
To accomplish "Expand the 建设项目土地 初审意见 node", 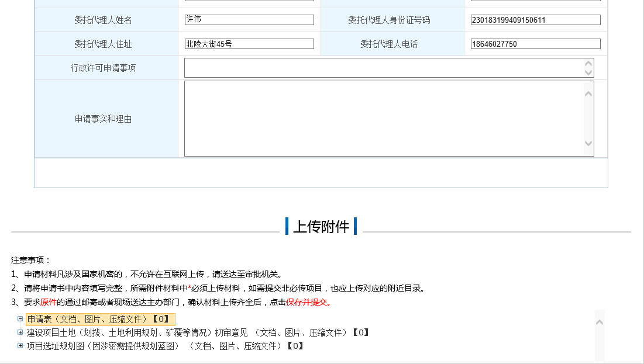I will click(x=20, y=332).
